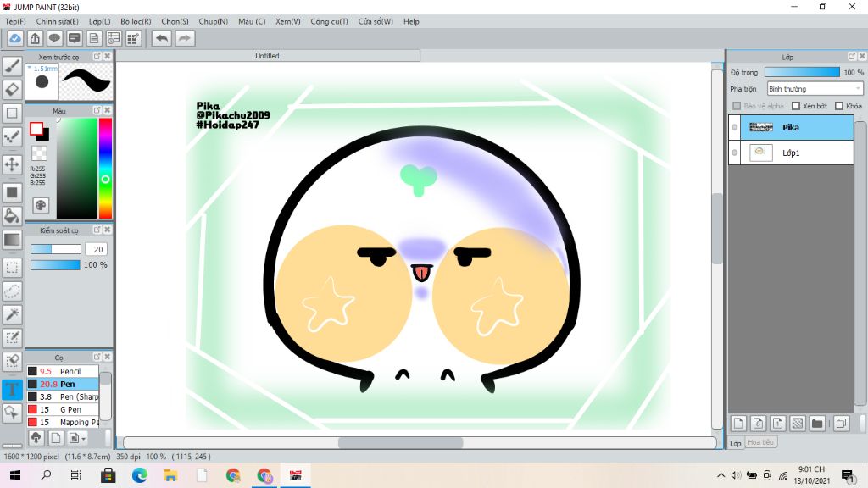Open File Explorer from the taskbar

point(170,475)
